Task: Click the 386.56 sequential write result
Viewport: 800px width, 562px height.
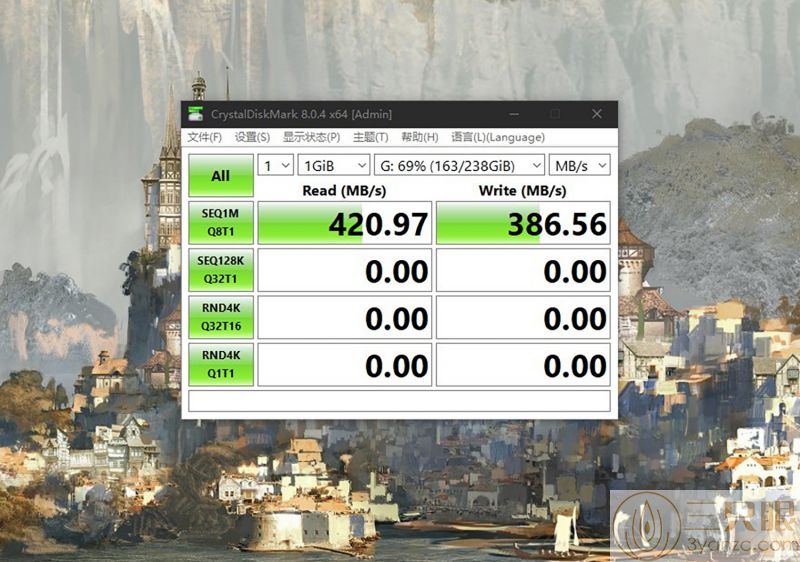Action: click(523, 223)
